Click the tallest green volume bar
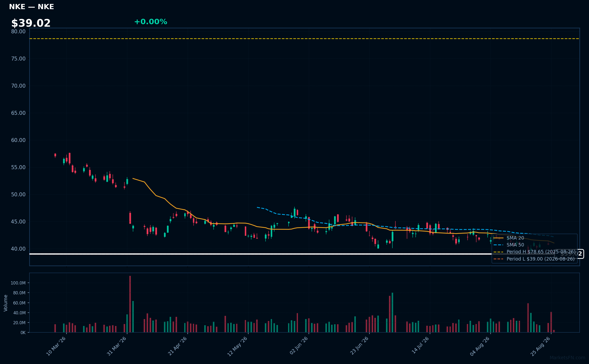589x364 pixels. pos(392,313)
